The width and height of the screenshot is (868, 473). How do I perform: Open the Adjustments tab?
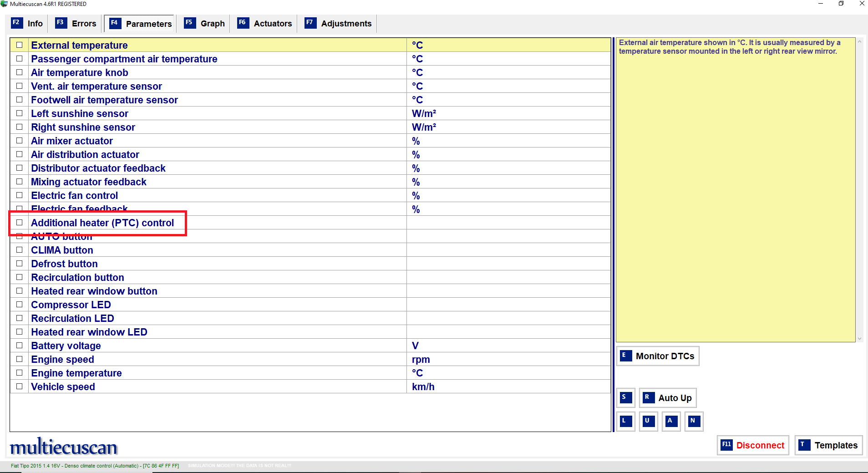tap(338, 24)
